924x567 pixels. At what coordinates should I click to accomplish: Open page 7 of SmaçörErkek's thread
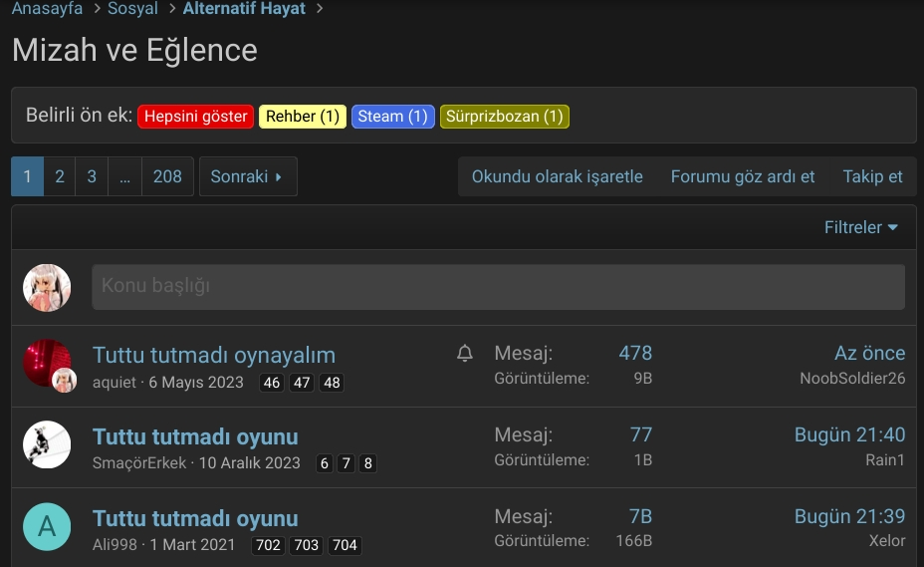point(346,463)
